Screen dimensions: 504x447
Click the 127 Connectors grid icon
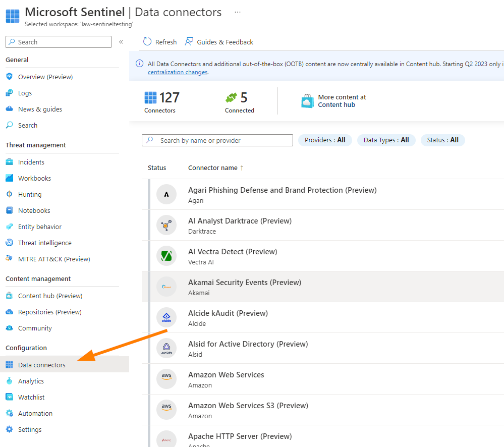click(x=150, y=98)
